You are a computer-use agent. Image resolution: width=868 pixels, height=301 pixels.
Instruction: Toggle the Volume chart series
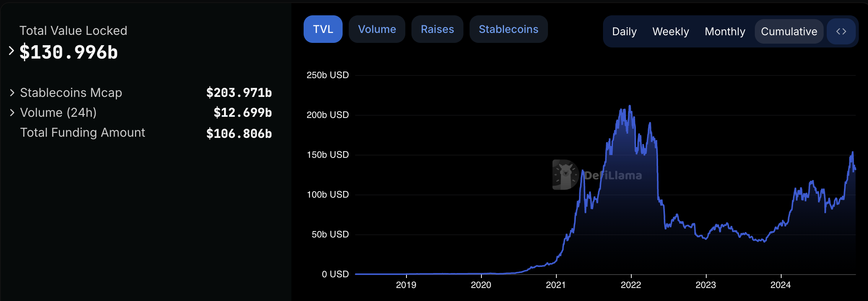click(x=377, y=29)
